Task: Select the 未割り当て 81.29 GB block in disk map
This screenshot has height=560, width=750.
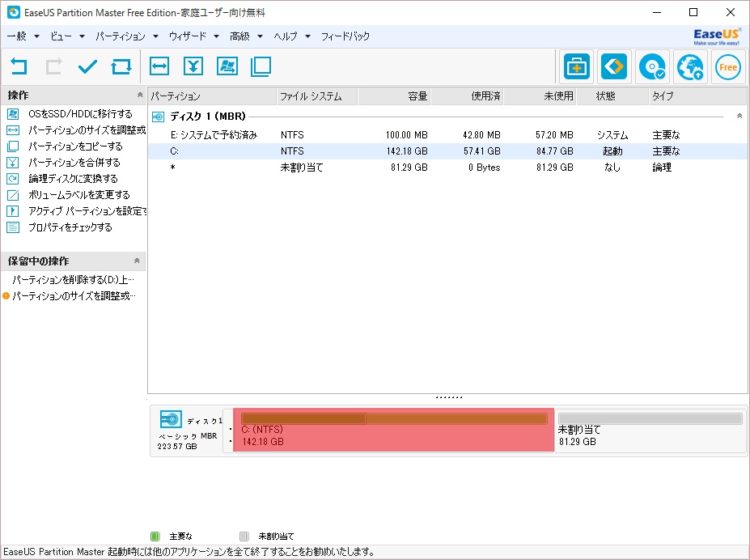Action: tap(650, 430)
